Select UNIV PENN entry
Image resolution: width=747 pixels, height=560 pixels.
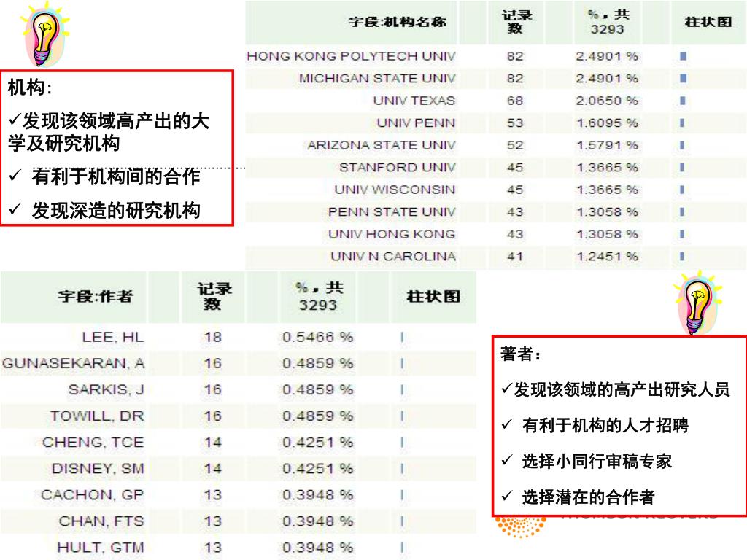pos(416,122)
